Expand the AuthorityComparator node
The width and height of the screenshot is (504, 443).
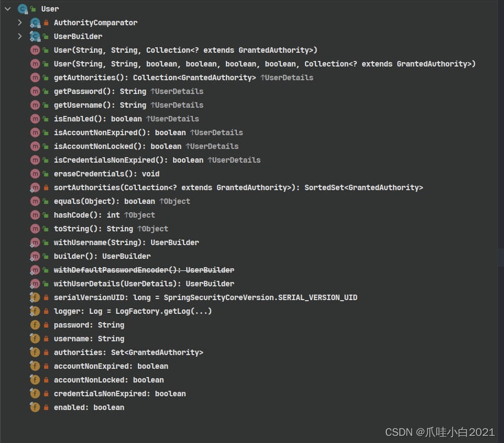20,23
